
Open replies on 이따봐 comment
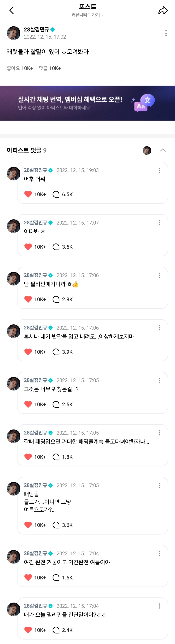(x=56, y=247)
